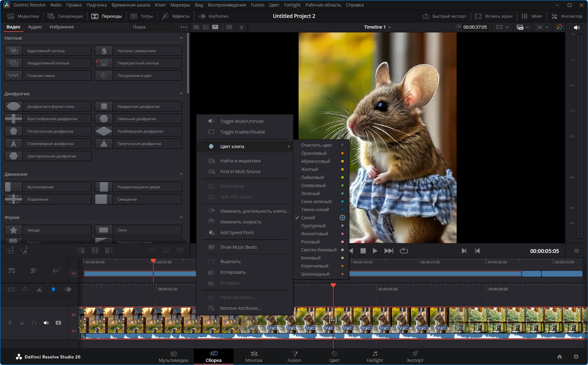Viewport: 588px width, 365px height.
Task: Choose the Оранжевый clip color
Action: pyautogui.click(x=314, y=153)
